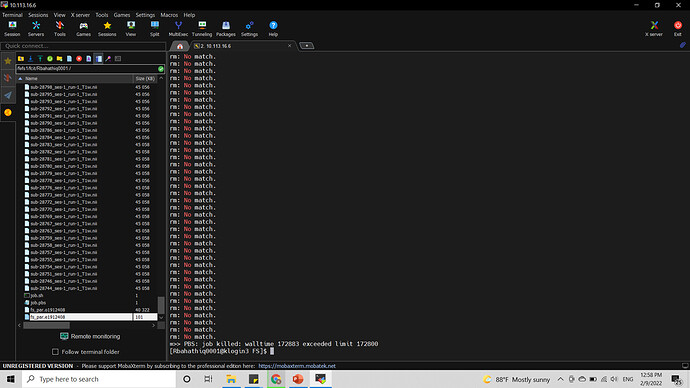Open the Session toolbar button
The width and height of the screenshot is (690, 388).
[12, 29]
